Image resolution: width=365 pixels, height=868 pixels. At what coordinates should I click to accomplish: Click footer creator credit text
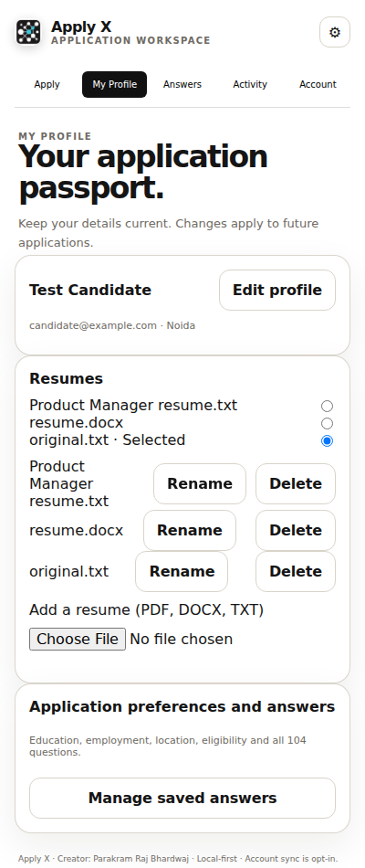pyautogui.click(x=178, y=859)
